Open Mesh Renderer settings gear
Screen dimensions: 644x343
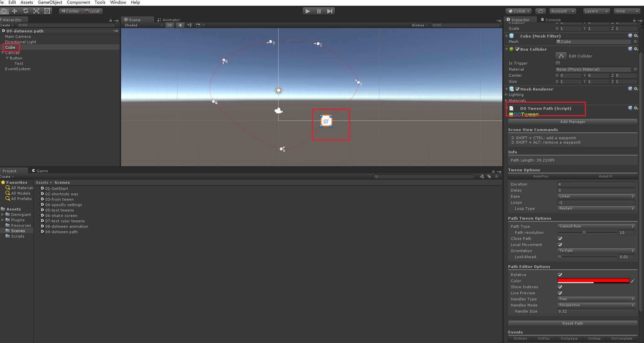coord(636,89)
